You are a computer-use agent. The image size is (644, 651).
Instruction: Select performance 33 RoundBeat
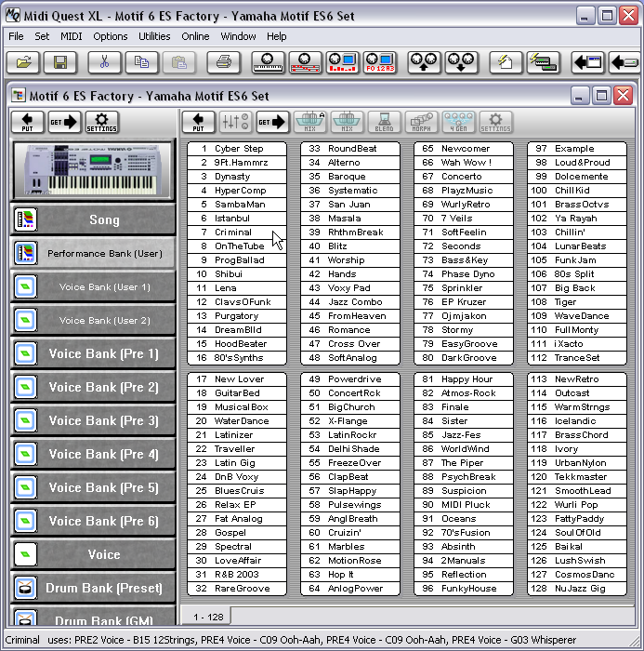(x=350, y=149)
